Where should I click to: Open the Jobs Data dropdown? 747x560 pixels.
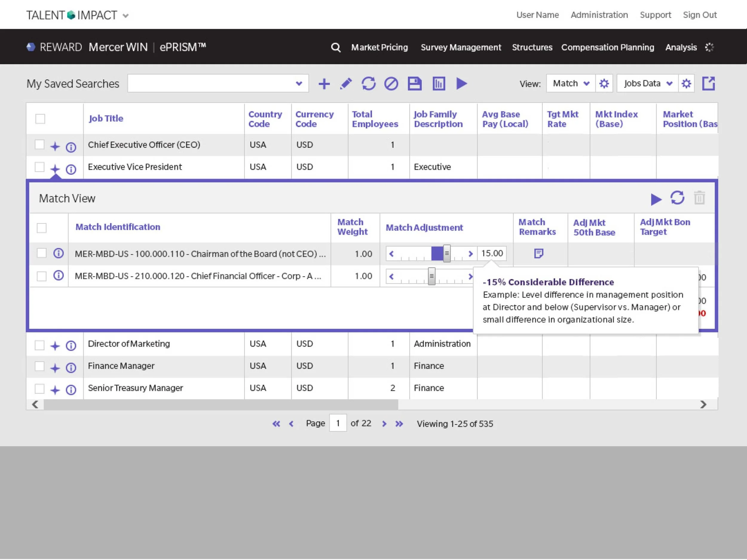[x=647, y=83]
